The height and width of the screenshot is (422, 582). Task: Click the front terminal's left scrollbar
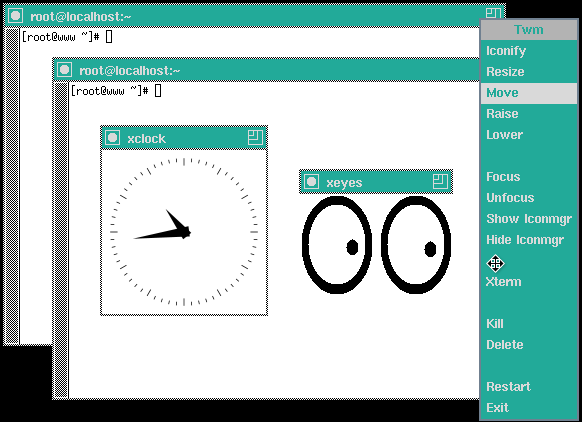click(61, 240)
